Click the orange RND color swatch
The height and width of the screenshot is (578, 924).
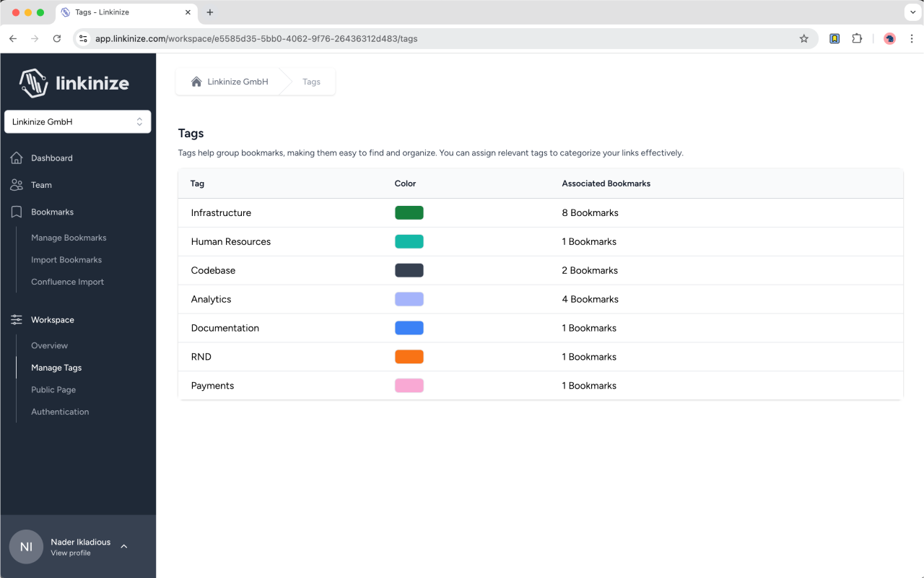pyautogui.click(x=409, y=357)
